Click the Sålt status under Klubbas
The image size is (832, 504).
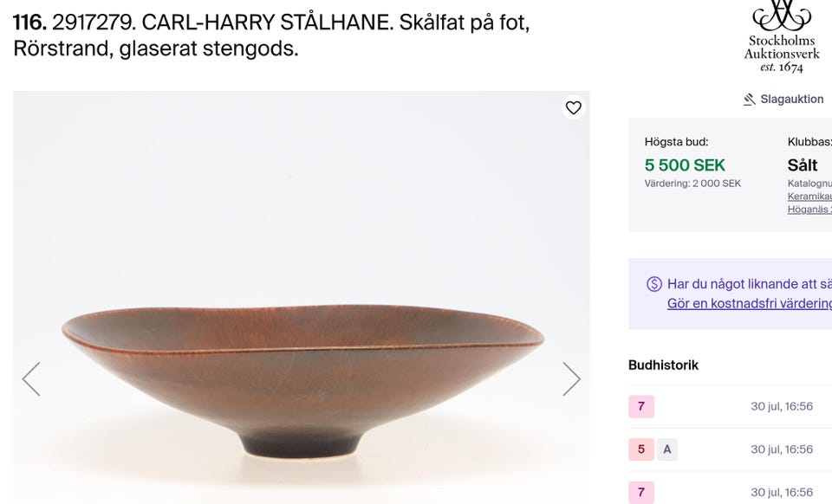[804, 165]
